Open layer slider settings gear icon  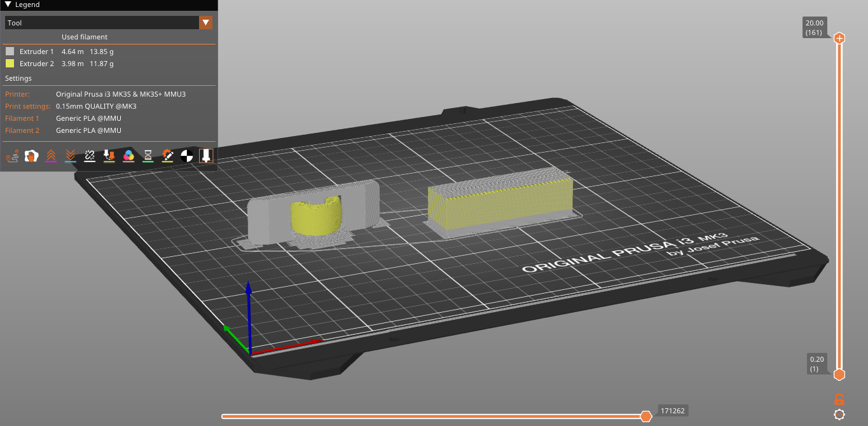839,415
